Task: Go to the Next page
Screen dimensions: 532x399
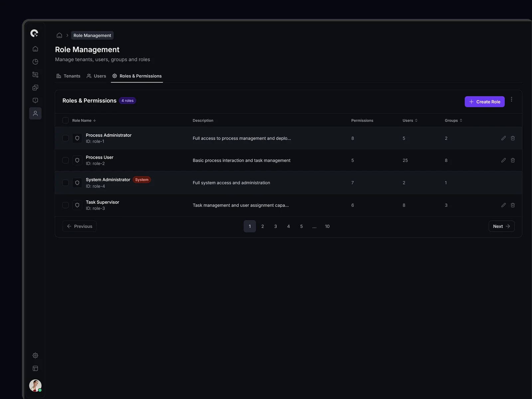Action: click(x=501, y=226)
